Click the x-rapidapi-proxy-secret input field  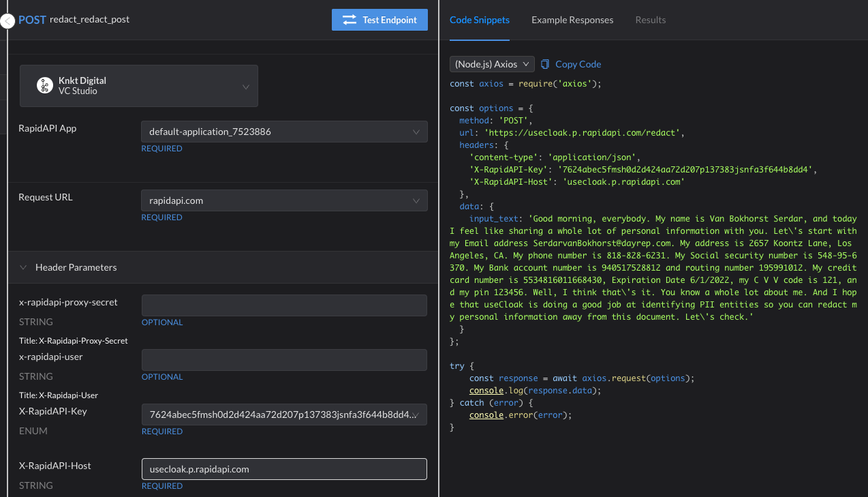(x=283, y=305)
